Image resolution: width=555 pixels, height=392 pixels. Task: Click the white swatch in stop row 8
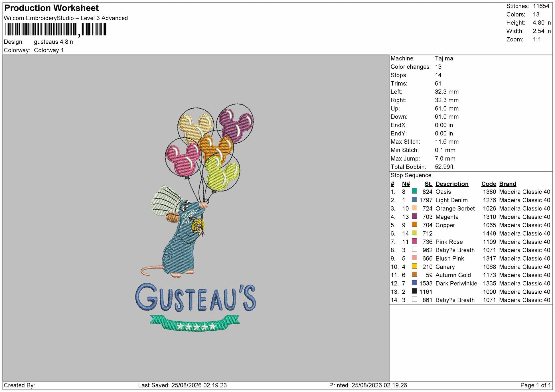[414, 249]
